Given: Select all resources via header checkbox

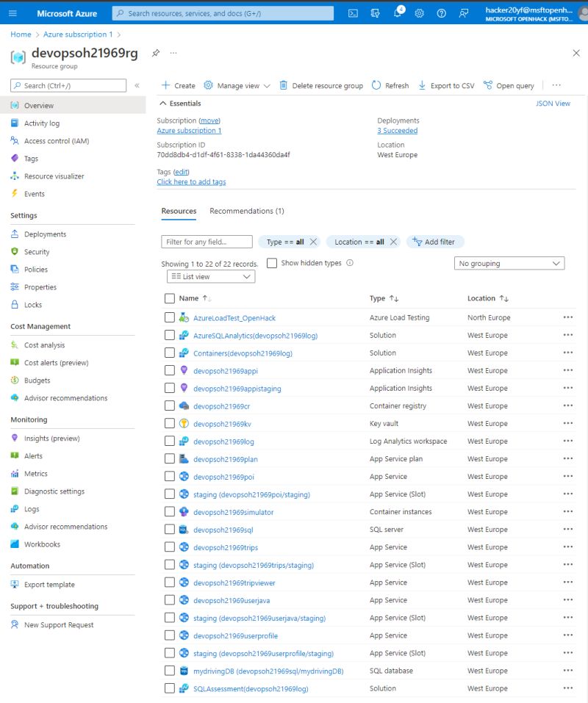Looking at the screenshot, I should coord(170,298).
